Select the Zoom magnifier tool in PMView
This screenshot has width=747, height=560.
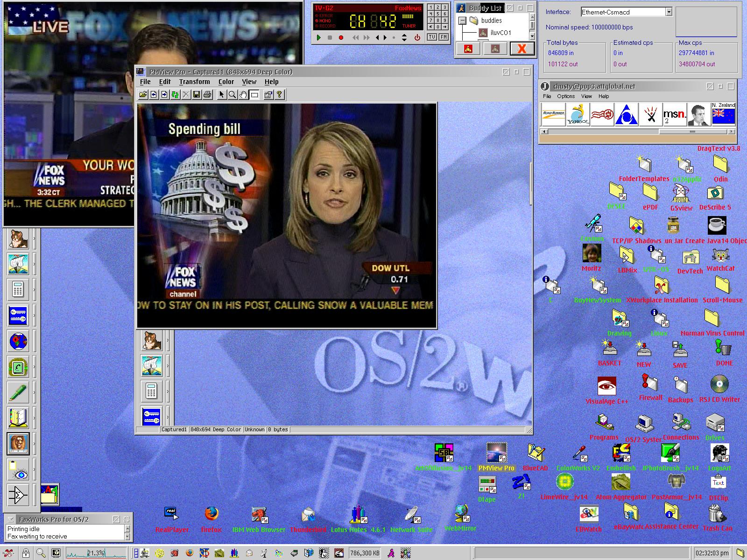point(233,95)
